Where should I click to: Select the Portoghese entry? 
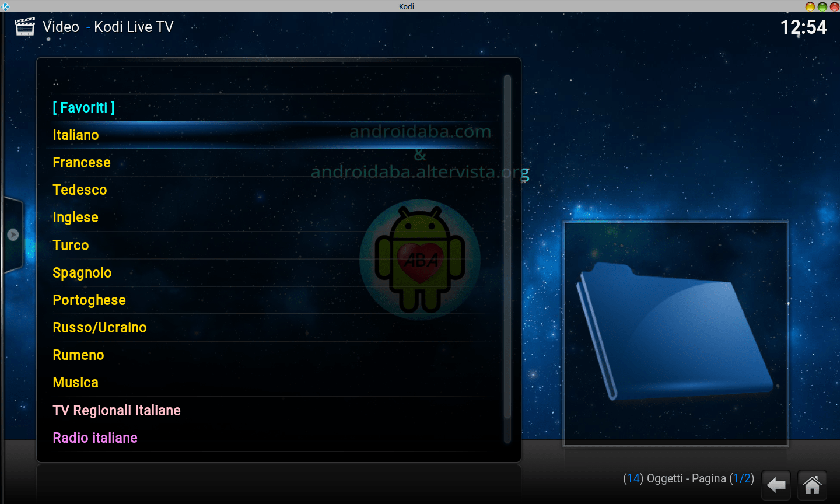[x=89, y=300]
